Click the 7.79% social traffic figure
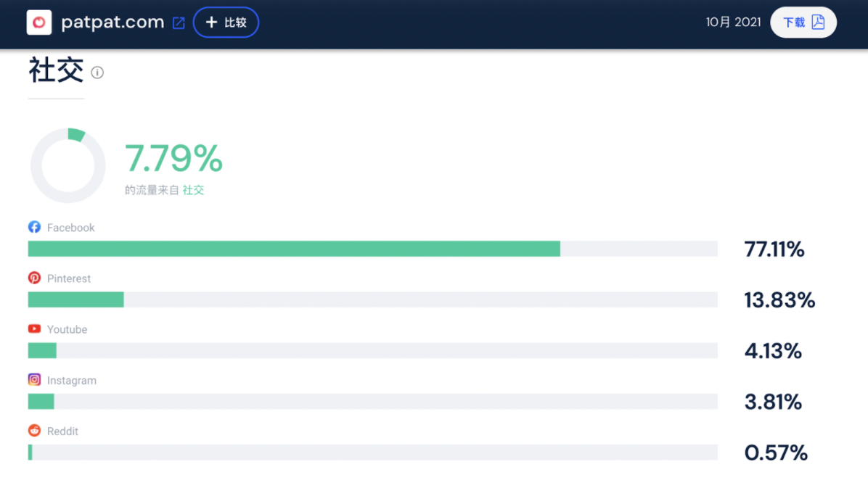Screen dimensions: 868x496 pyautogui.click(x=173, y=159)
